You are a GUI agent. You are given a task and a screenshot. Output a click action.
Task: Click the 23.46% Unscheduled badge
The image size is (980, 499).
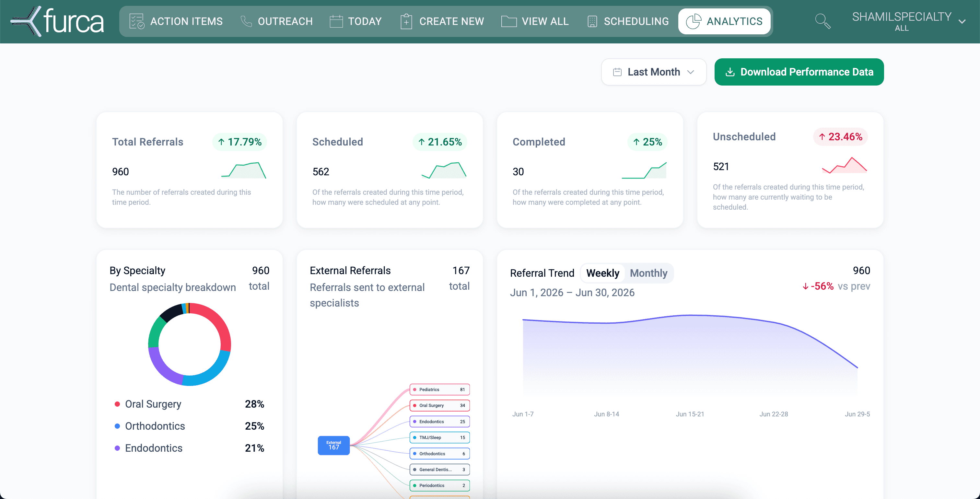[x=840, y=136]
